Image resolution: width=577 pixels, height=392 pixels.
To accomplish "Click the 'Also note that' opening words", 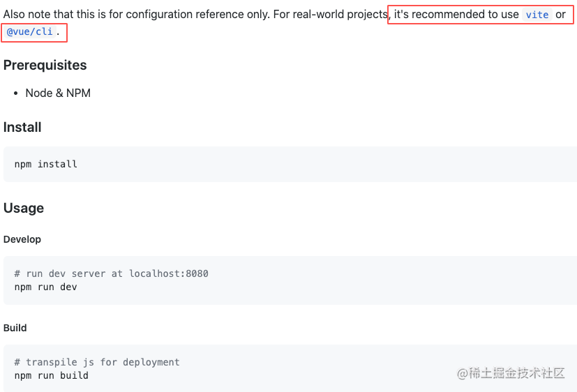I will (36, 15).
